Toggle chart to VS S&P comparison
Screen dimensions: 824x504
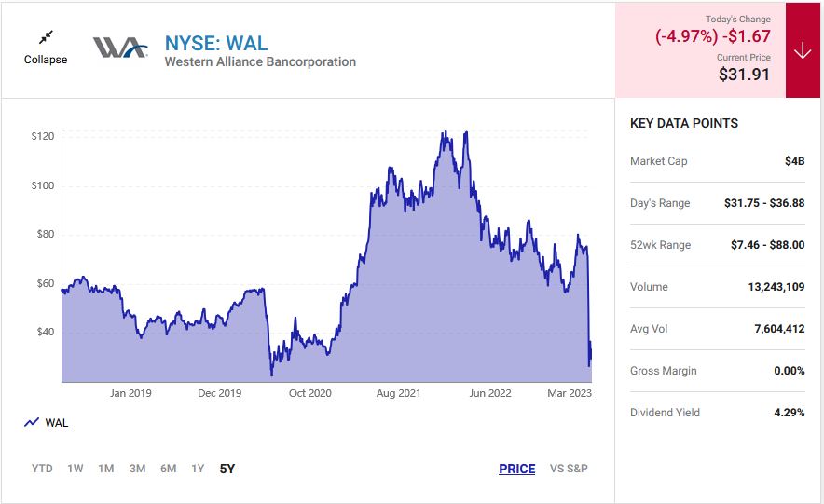[569, 469]
